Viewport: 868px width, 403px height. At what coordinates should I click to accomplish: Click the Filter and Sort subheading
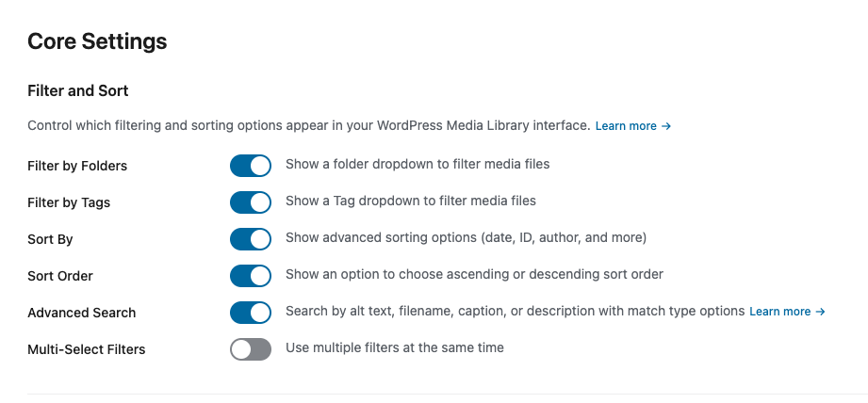tap(78, 90)
